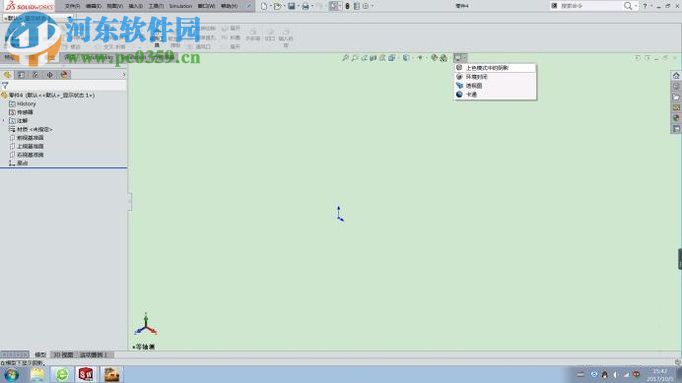Open Design Library icon in task pane

[x=676, y=86]
